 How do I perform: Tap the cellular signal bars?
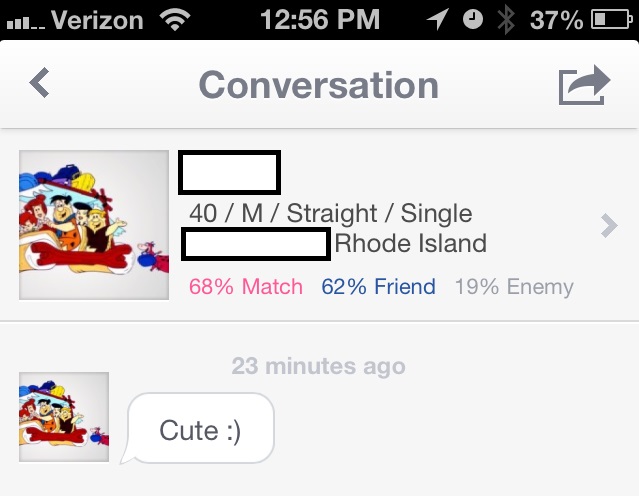click(x=22, y=22)
